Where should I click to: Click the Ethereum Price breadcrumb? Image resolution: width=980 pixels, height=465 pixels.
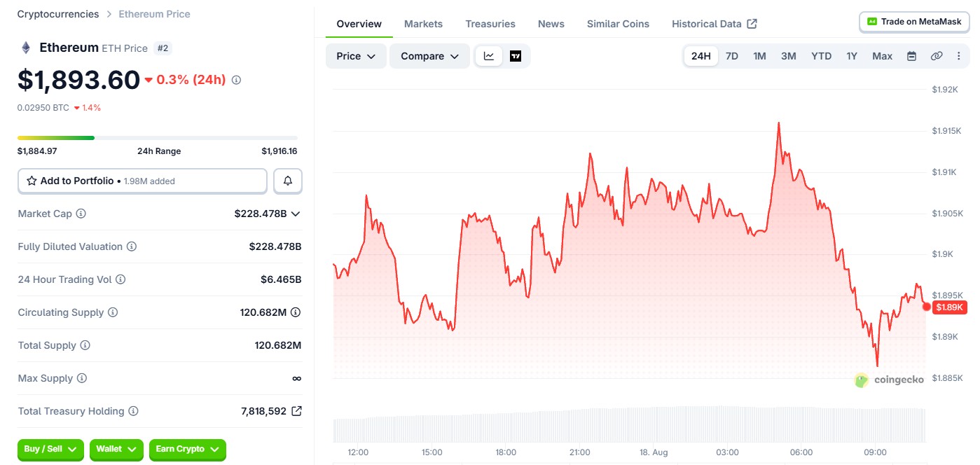154,14
